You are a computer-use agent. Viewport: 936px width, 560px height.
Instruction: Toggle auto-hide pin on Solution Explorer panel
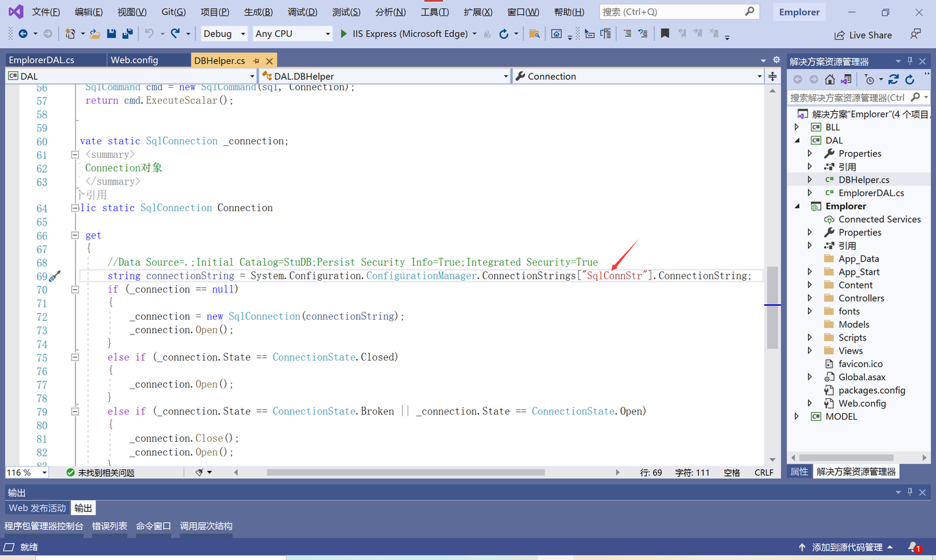click(x=910, y=61)
